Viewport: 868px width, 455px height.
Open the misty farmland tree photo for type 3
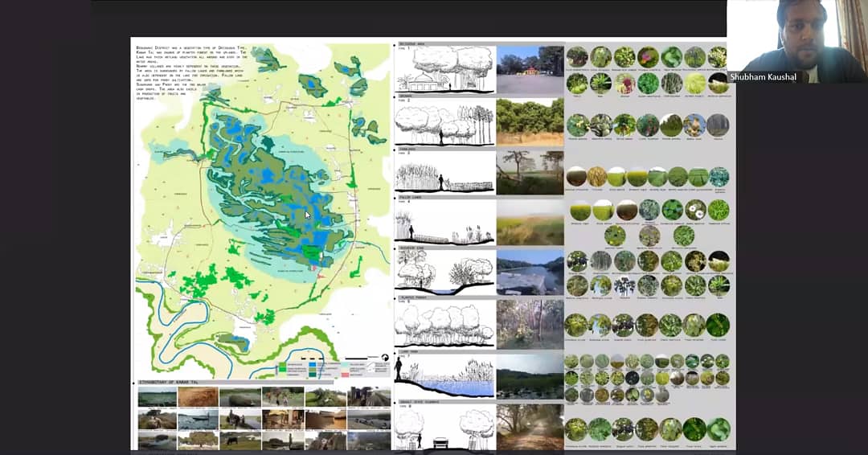pos(530,173)
